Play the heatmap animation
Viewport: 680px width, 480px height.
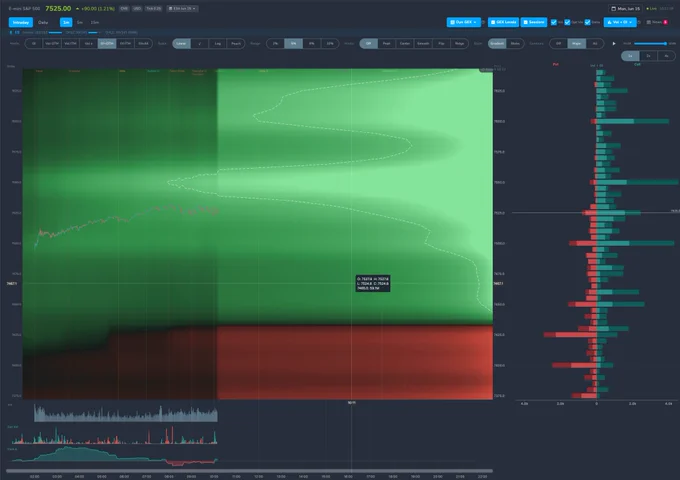(614, 43)
